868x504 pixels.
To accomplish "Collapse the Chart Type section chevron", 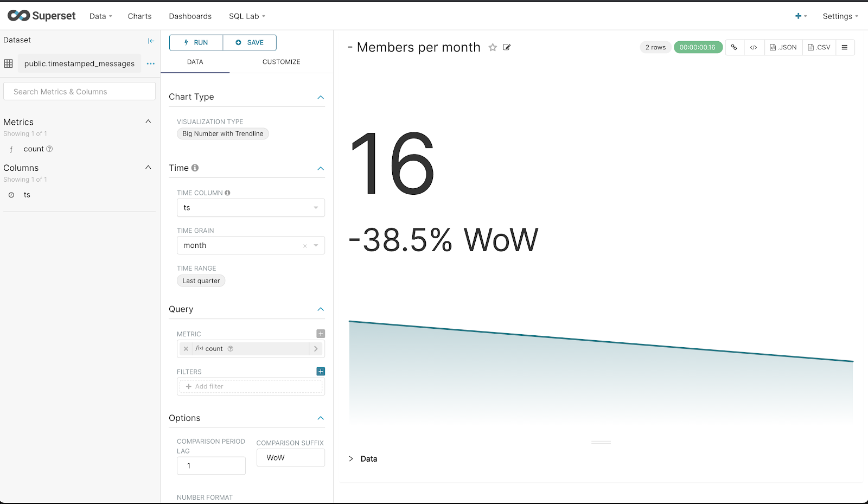I will (x=321, y=97).
